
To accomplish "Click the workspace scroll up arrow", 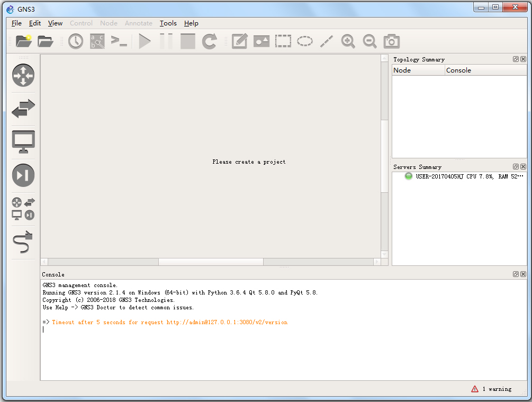I will click(384, 58).
